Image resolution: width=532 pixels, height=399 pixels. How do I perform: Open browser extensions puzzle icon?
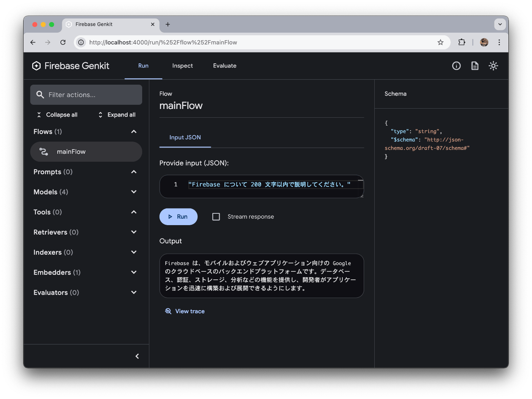coord(462,42)
